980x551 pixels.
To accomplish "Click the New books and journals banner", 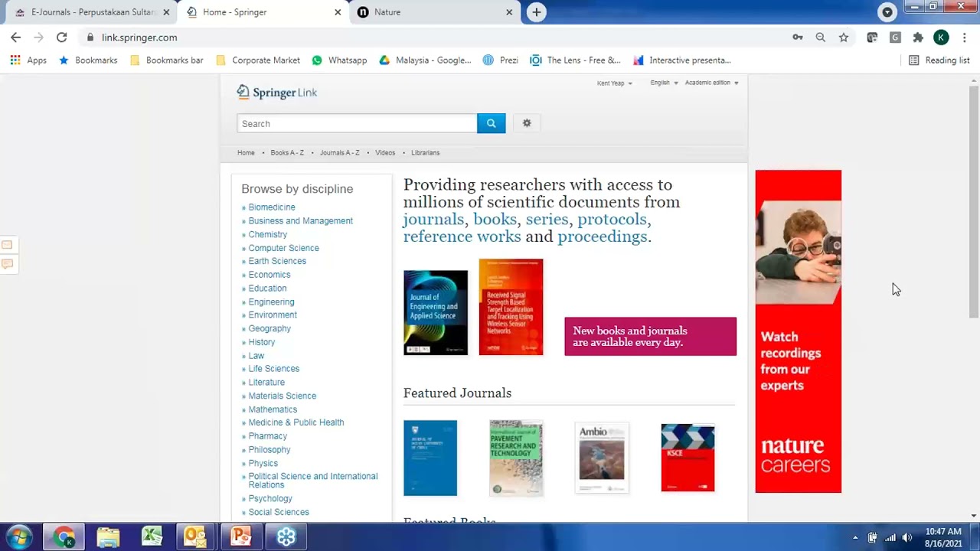I will (650, 337).
